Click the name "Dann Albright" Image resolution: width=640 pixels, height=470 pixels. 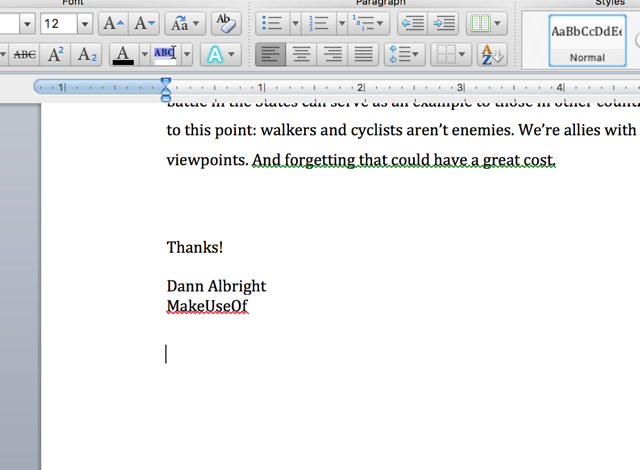point(216,286)
